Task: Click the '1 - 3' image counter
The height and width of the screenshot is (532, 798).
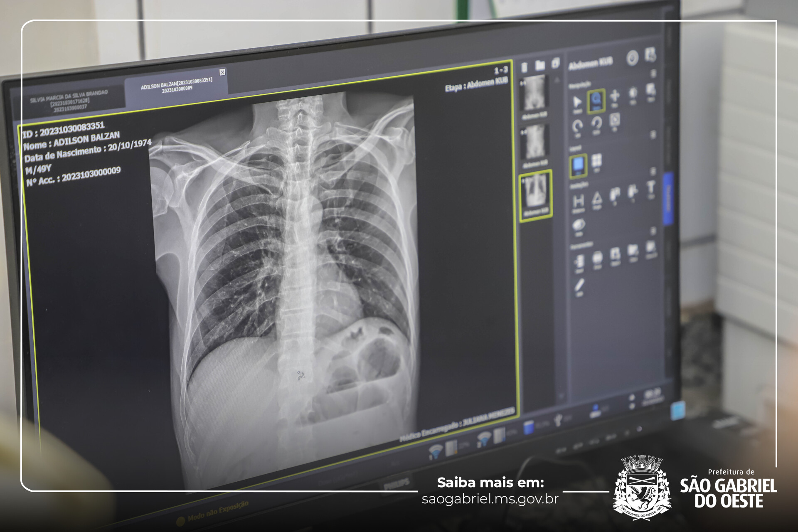Action: coord(501,70)
